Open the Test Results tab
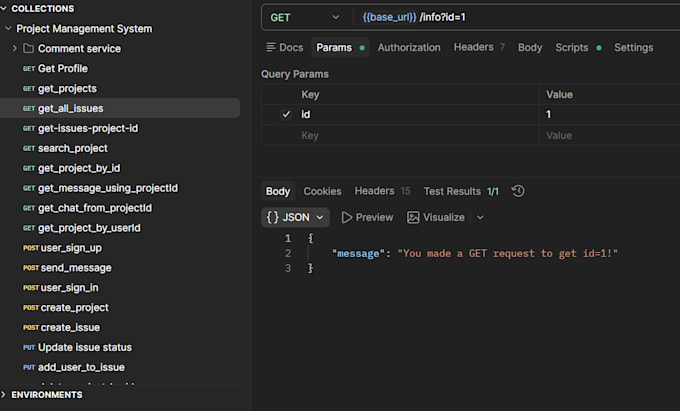 coord(461,191)
